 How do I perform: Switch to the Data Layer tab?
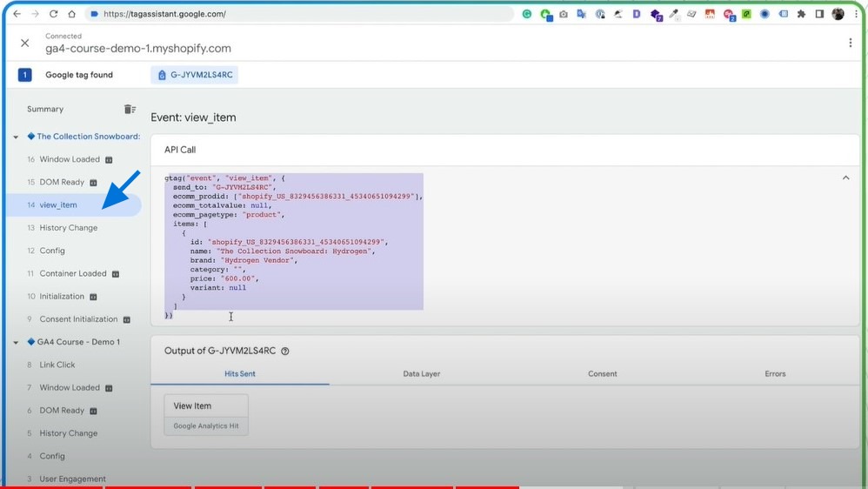coord(421,374)
